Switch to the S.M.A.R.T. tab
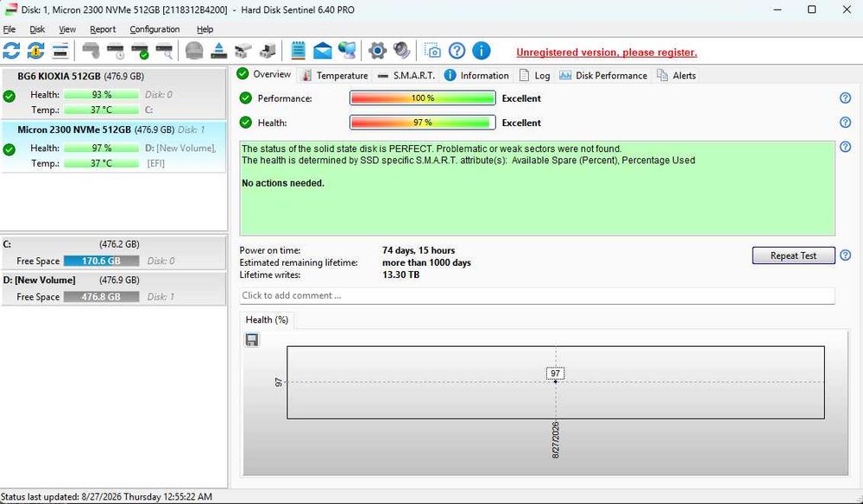Image resolution: width=863 pixels, height=504 pixels. [x=406, y=75]
